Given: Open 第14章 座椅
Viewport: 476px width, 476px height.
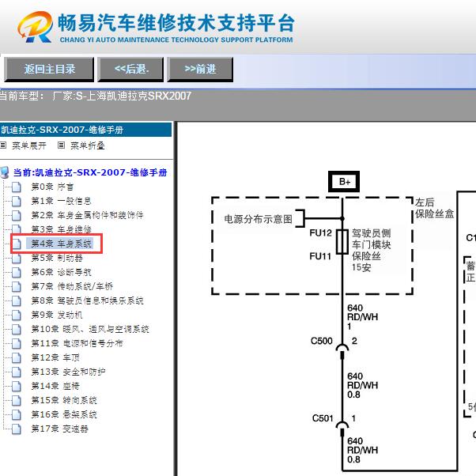Looking at the screenshot, I should [55, 386].
